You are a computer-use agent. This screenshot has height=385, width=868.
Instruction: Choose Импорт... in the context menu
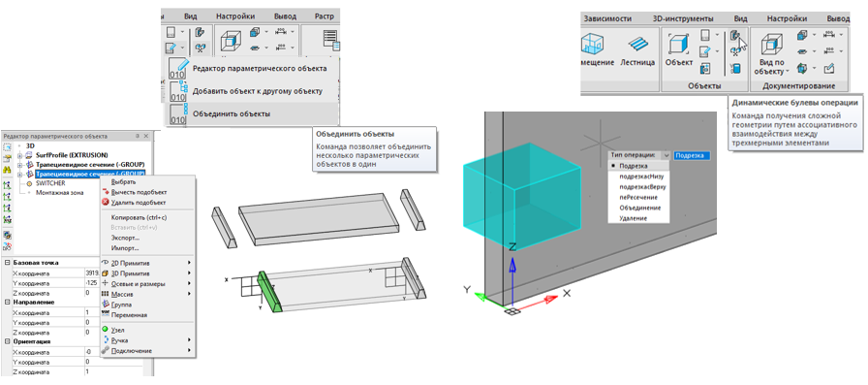point(147,247)
